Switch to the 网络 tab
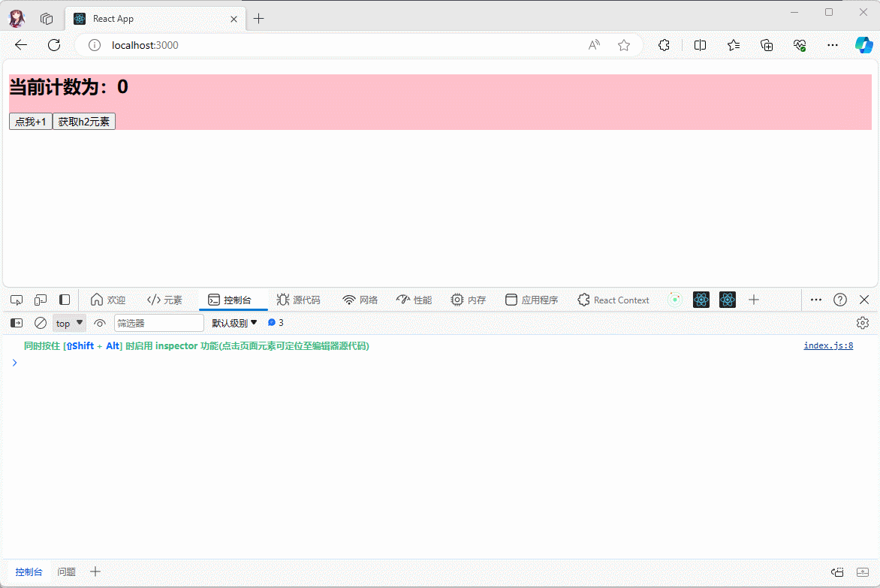 [360, 300]
